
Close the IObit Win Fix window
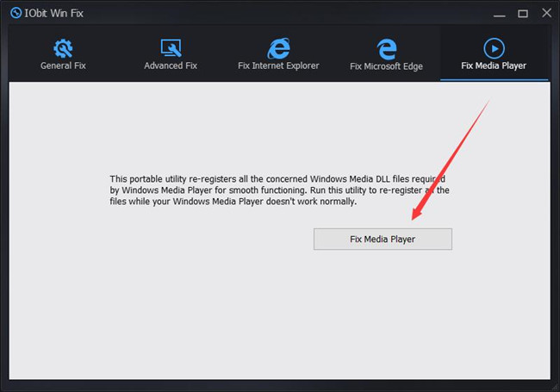546,13
